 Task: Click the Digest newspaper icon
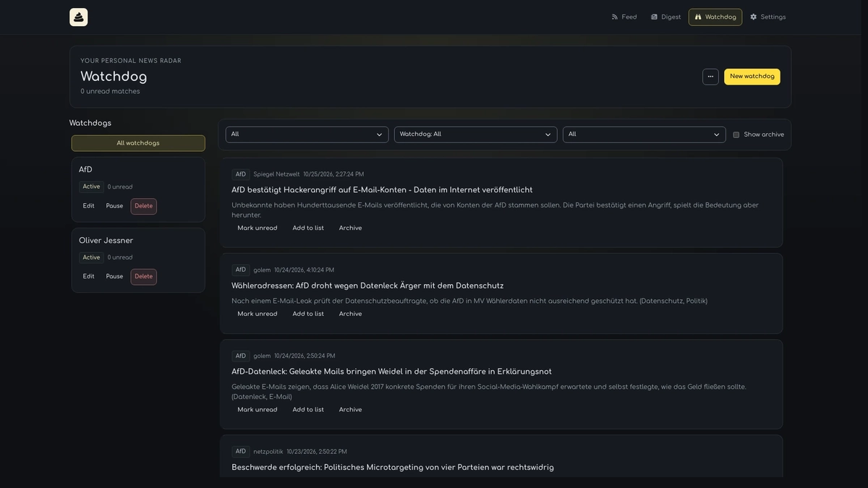(x=654, y=17)
